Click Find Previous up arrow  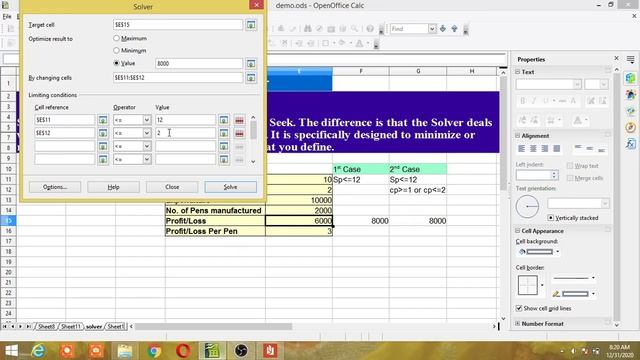pyautogui.click(x=454, y=29)
